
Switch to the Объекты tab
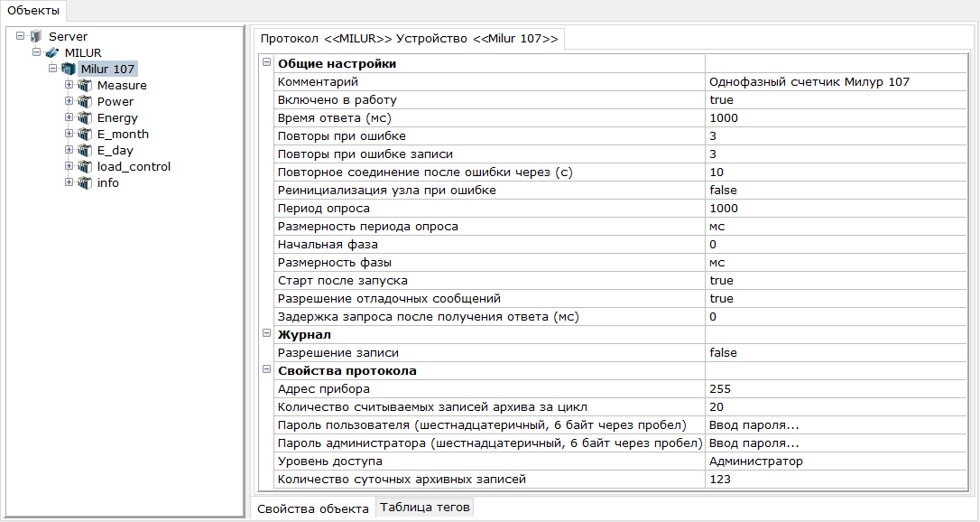pos(33,11)
